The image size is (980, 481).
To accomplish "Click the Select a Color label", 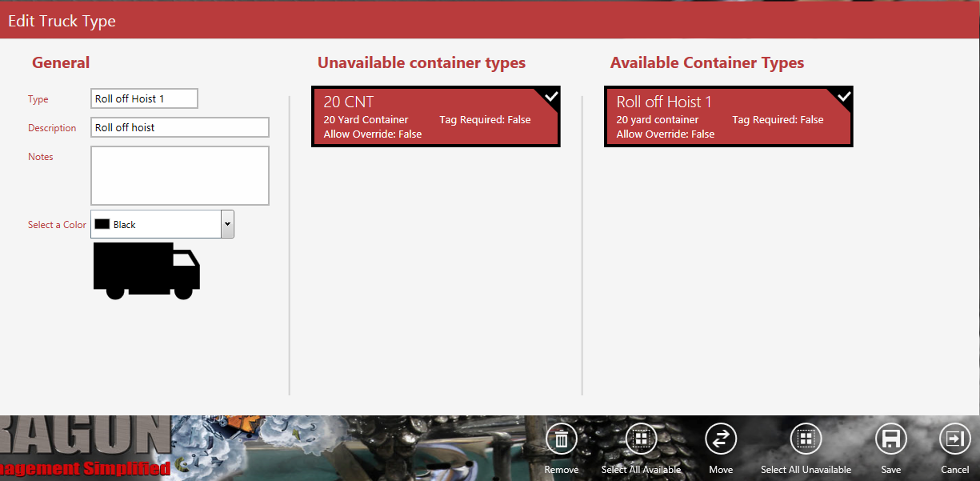I will (57, 225).
